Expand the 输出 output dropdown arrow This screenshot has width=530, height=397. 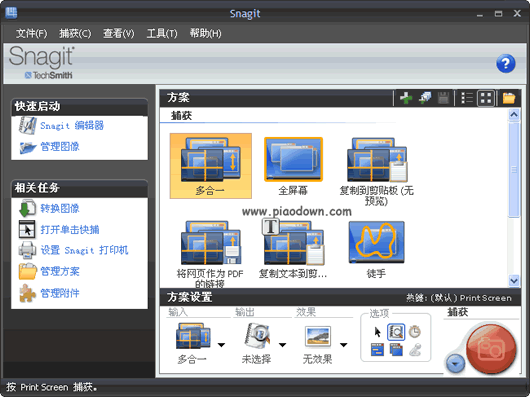tap(283, 345)
